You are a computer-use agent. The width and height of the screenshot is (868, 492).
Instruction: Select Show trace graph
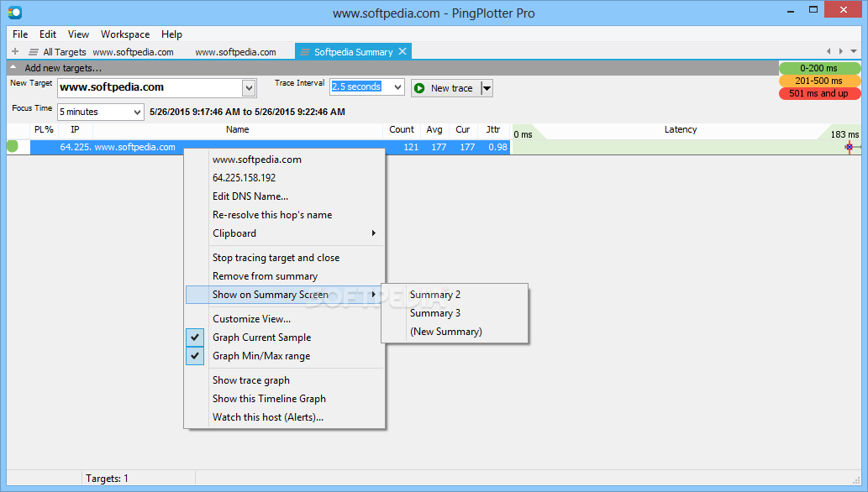251,380
